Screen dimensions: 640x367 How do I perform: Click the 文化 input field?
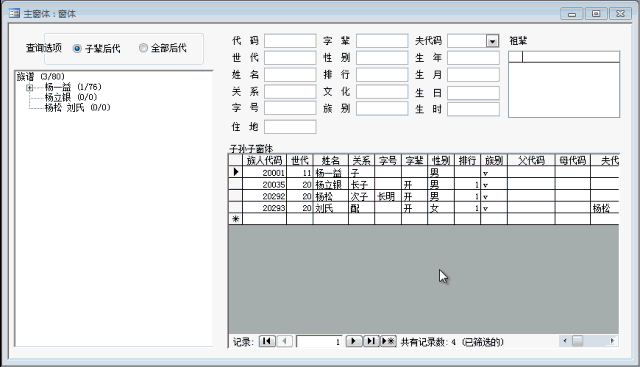[382, 92]
